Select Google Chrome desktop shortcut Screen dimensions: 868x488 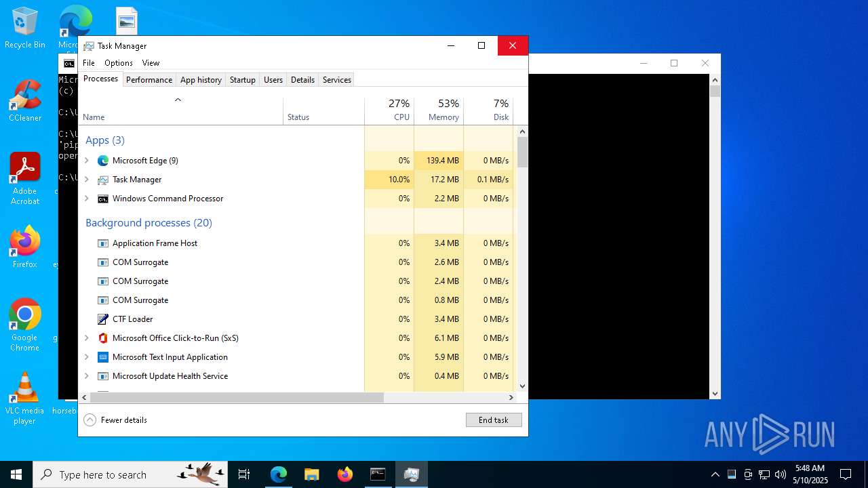[25, 325]
